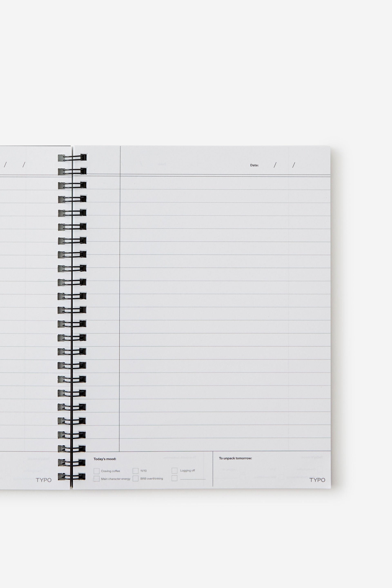Image resolution: width=392 pixels, height=588 pixels.
Task: Tick the BRB overthinking checkbox
Action: [x=136, y=479]
